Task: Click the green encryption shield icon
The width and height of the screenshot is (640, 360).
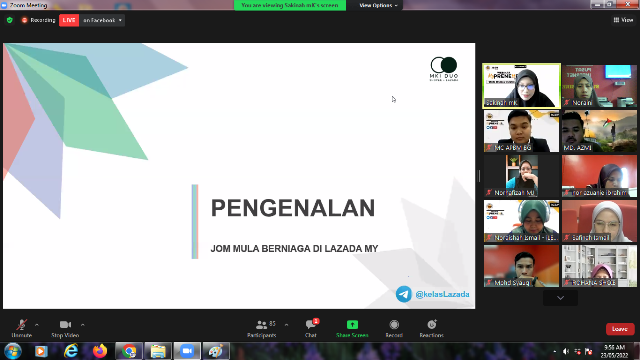Action: pos(10,20)
